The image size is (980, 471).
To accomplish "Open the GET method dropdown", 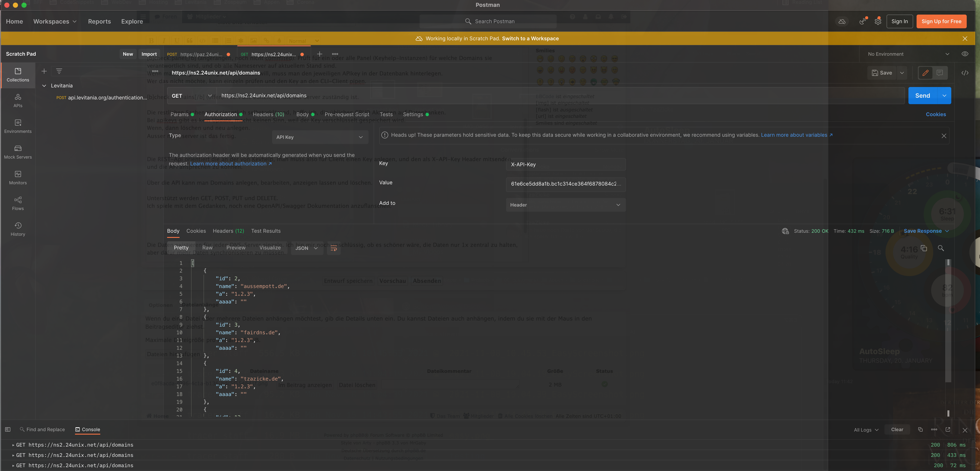I will click(191, 96).
